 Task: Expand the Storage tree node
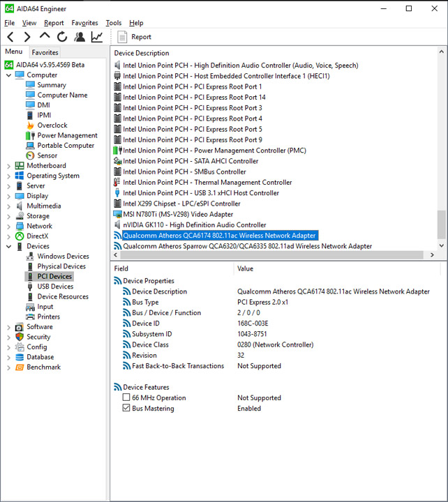pyautogui.click(x=8, y=216)
